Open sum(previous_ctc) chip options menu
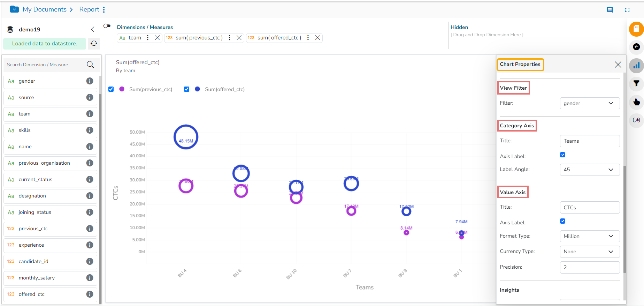 tap(229, 38)
